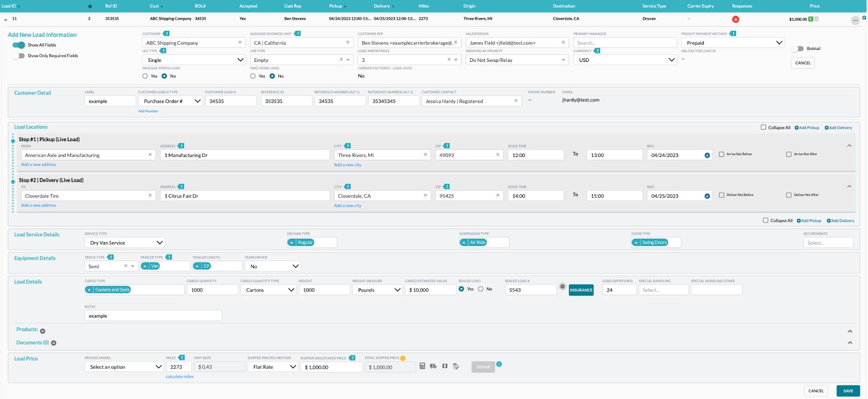Open the Cargo Quantity Type Cartons dropdown
Screen dimensions: 868x399
(x=268, y=290)
